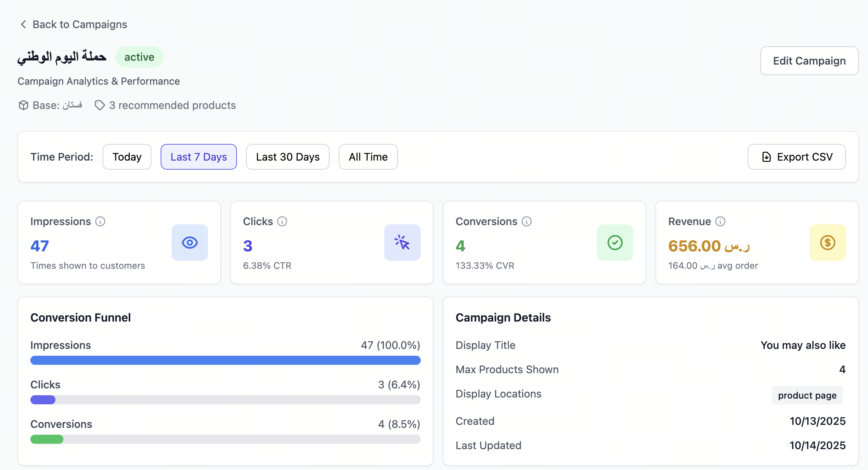868x470 pixels.
Task: Click the product page location tag
Action: [x=807, y=395]
